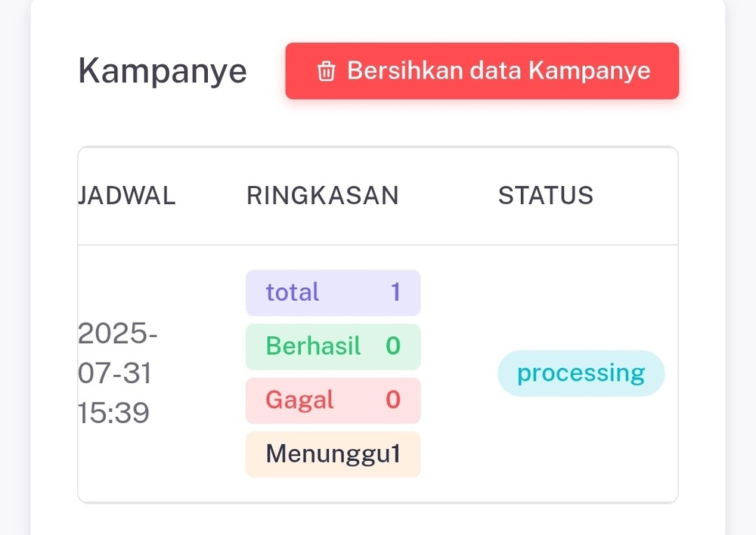Click the green Berhasil badge
The width and height of the screenshot is (756, 535).
(333, 347)
